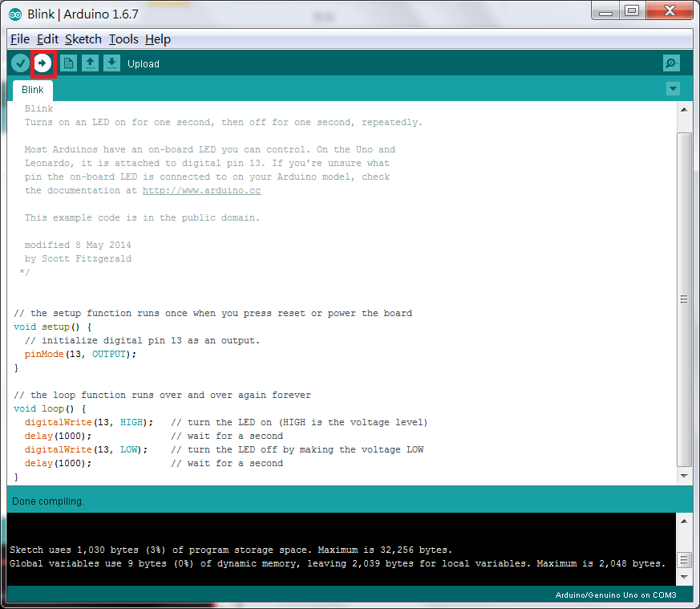Click the editor scrollbar up arrow
Screen dimensions: 700x609
click(684, 109)
